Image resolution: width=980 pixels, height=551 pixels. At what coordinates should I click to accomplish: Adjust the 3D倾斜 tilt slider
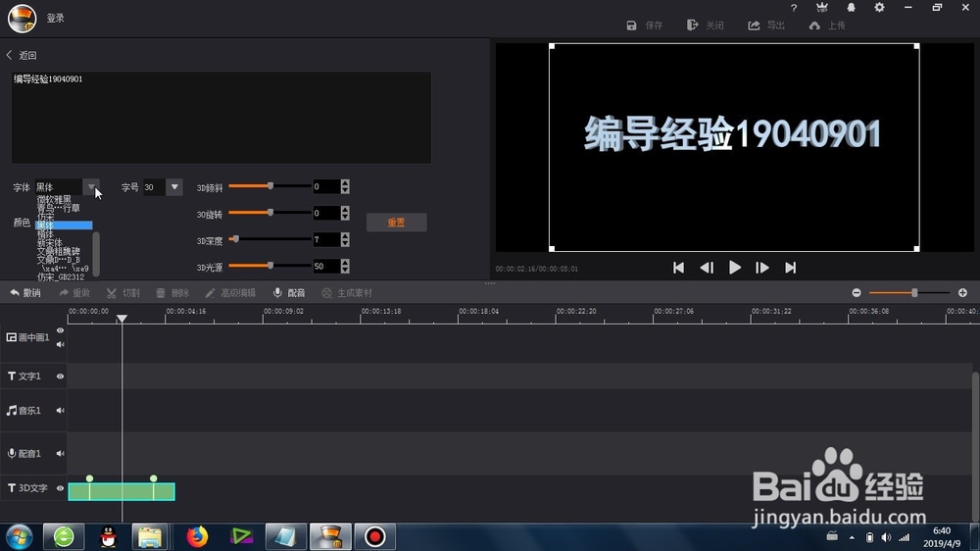(x=270, y=185)
